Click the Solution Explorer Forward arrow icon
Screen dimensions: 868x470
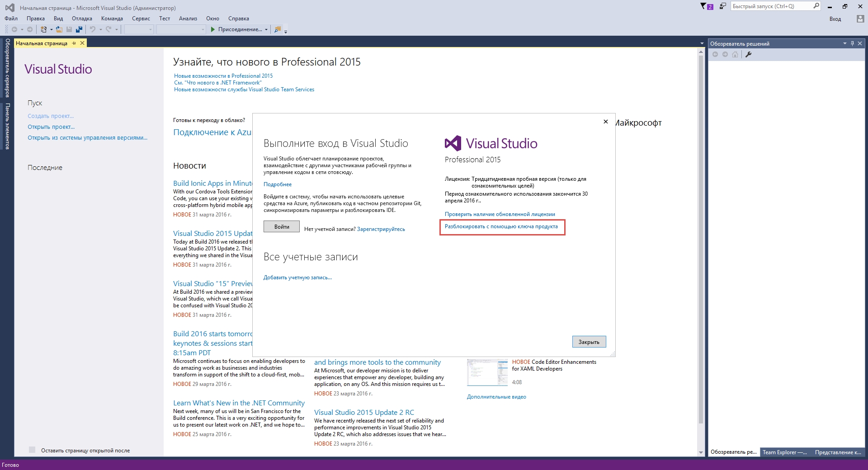(x=725, y=54)
